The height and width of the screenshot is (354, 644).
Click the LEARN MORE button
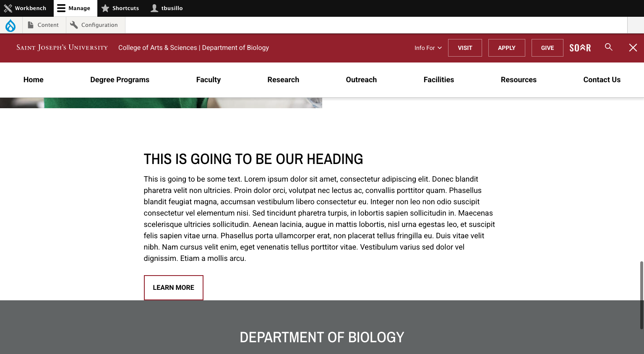(x=174, y=288)
